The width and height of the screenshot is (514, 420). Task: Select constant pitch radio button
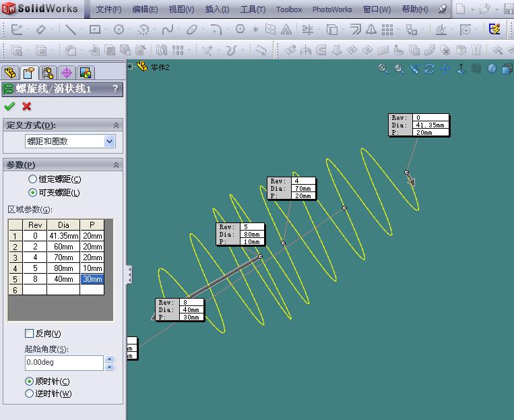pos(32,179)
